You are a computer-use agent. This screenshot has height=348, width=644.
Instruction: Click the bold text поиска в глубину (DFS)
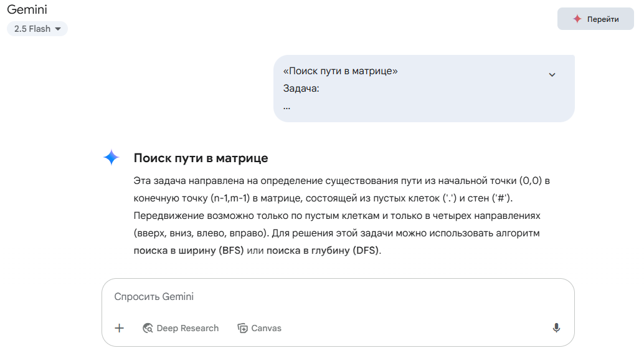pyautogui.click(x=323, y=251)
